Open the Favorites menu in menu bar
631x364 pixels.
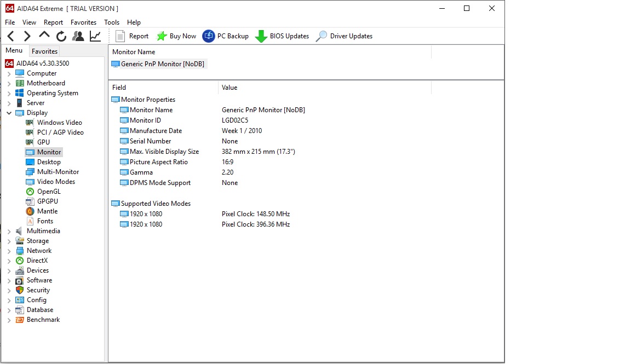coord(83,22)
